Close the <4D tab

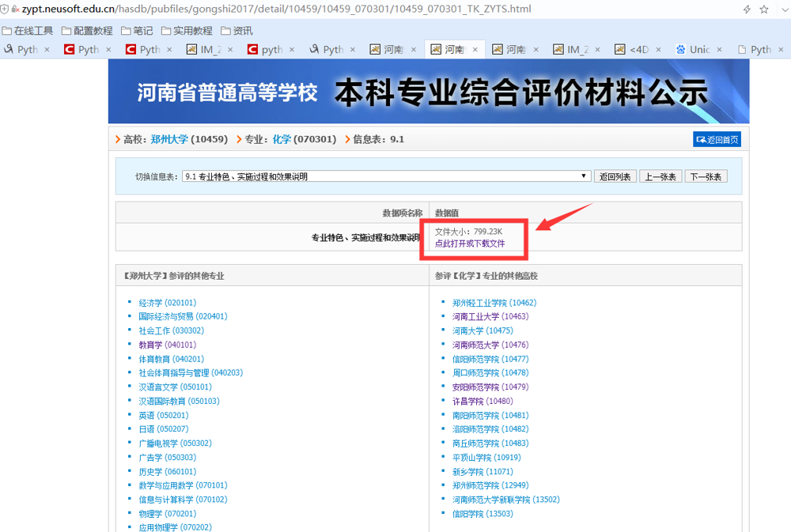(x=658, y=50)
